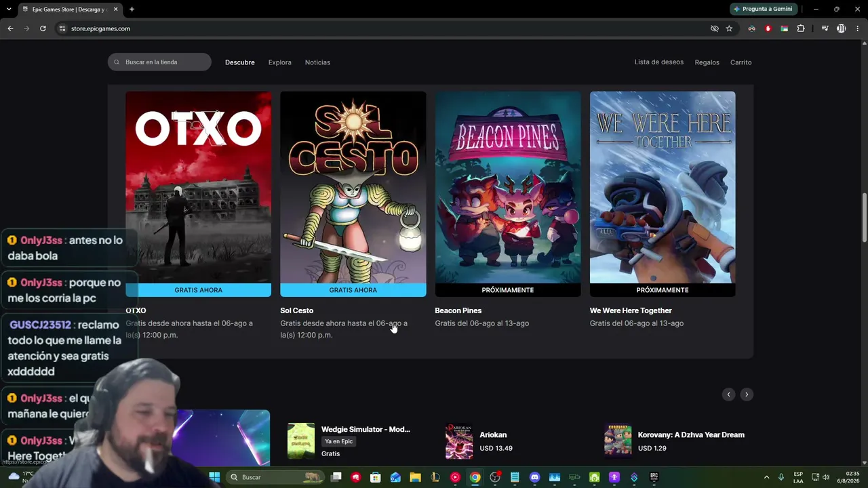Screen dimensions: 868x488
Task: Click GRATIS AHORA banner under Sol Cesto
Action: pyautogui.click(x=353, y=290)
